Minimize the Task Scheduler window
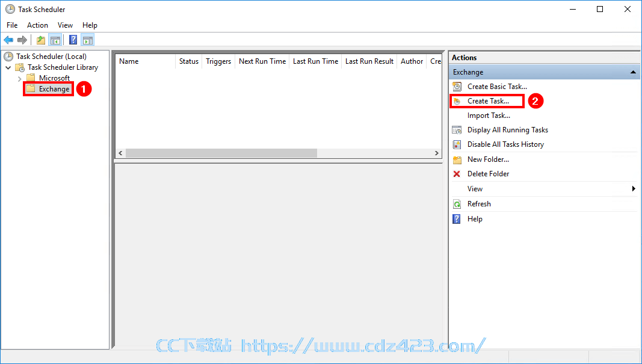This screenshot has height=364, width=642. pos(572,9)
